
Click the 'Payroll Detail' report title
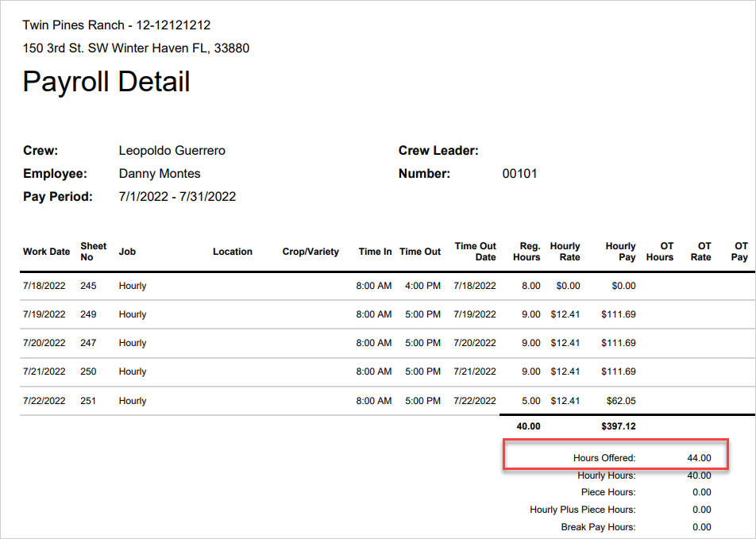[x=106, y=82]
